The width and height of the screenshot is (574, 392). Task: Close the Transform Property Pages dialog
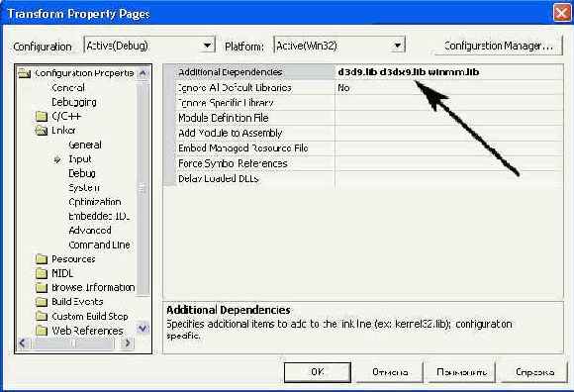coord(561,13)
